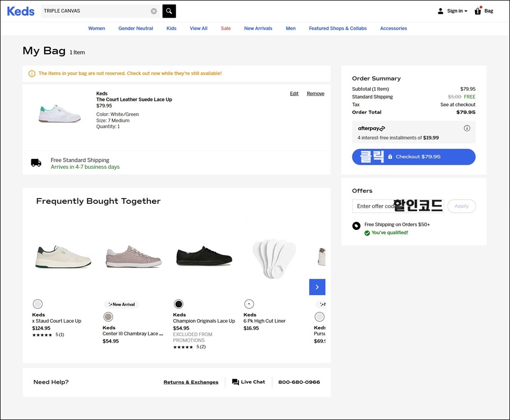Viewport: 510px width, 420px height.
Task: Click the magnifier search button
Action: coord(169,11)
